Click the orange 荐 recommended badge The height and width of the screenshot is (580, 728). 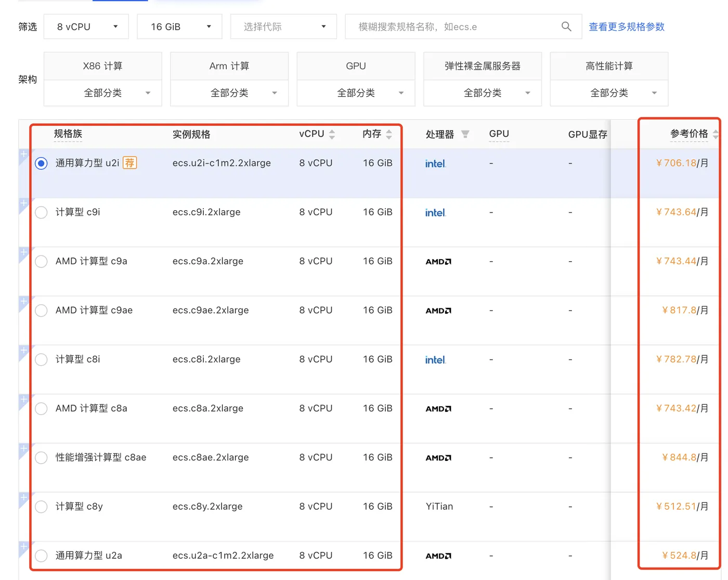tap(129, 163)
